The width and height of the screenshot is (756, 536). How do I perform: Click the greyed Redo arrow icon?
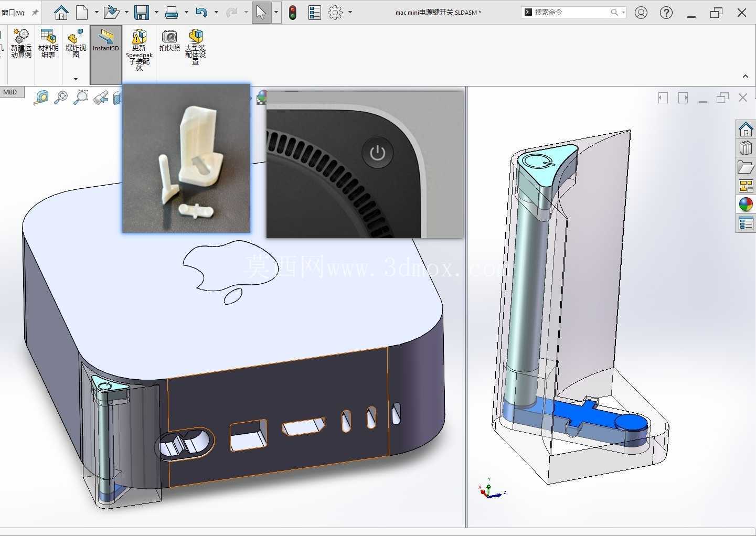[x=231, y=12]
